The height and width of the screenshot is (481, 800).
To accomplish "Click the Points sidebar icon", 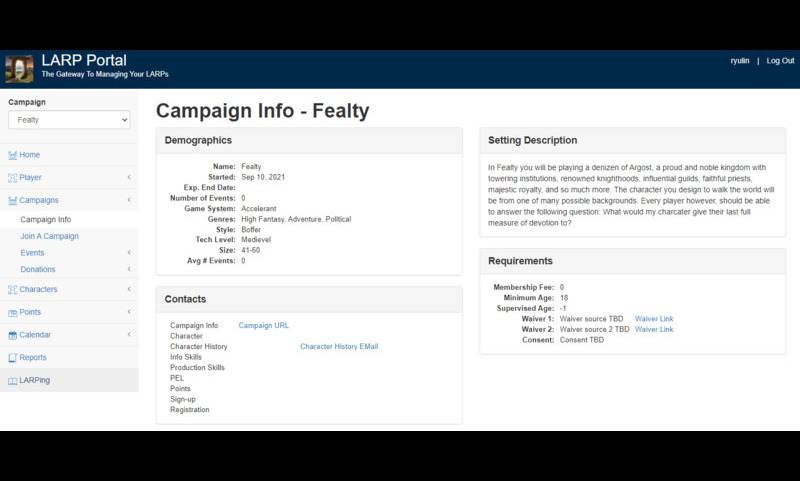I will click(x=12, y=312).
